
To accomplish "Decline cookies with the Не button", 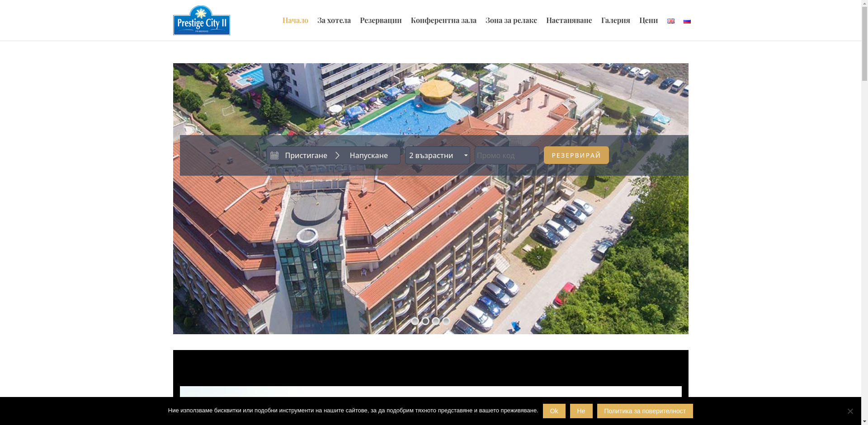I will (x=581, y=411).
